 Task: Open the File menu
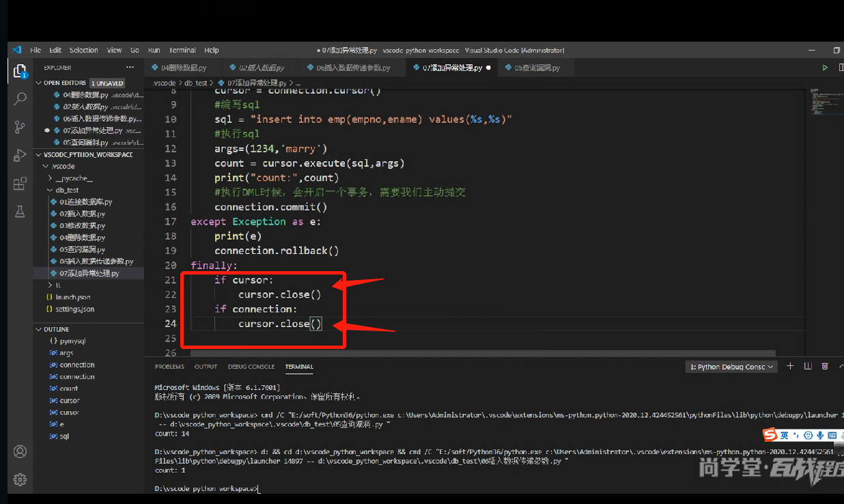[36, 50]
